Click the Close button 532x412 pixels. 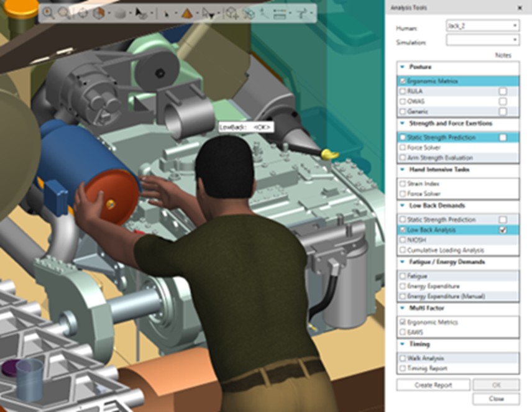(496, 399)
